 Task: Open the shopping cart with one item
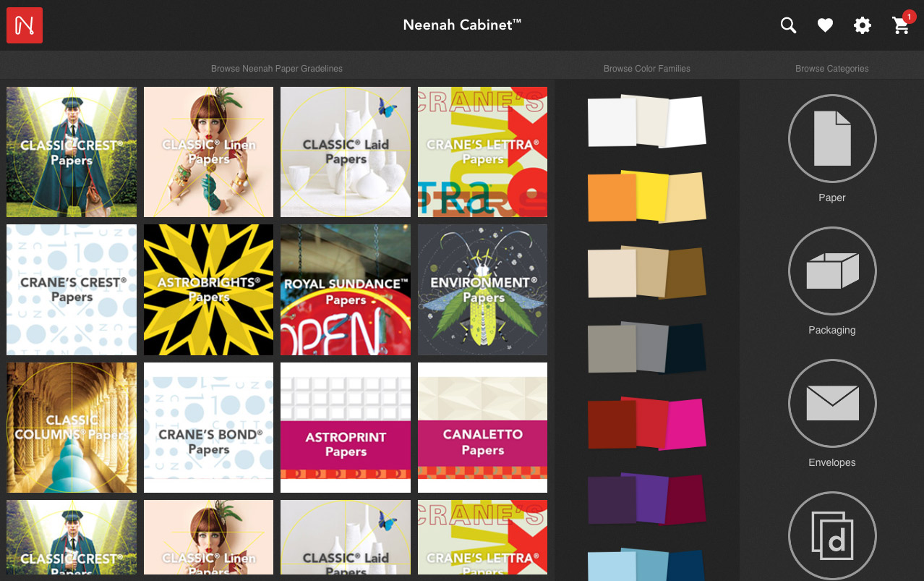900,26
